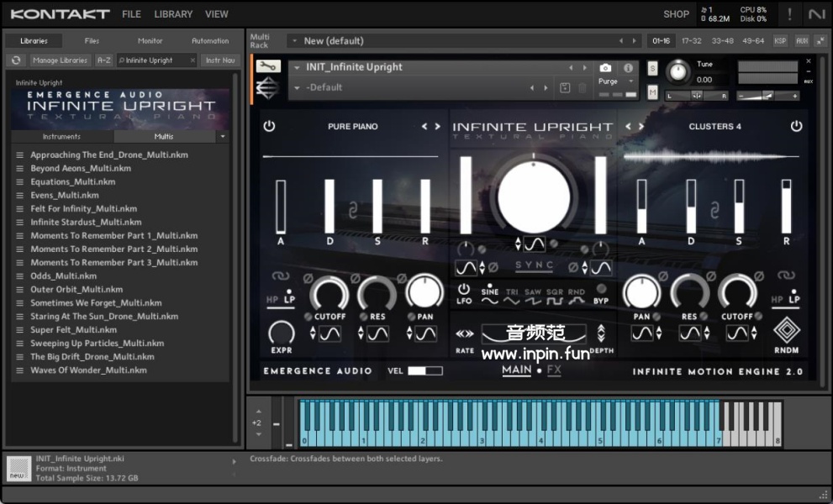Expand the New (default) multi rack dropdown
Screen dimensions: 833x504
[x=294, y=40]
